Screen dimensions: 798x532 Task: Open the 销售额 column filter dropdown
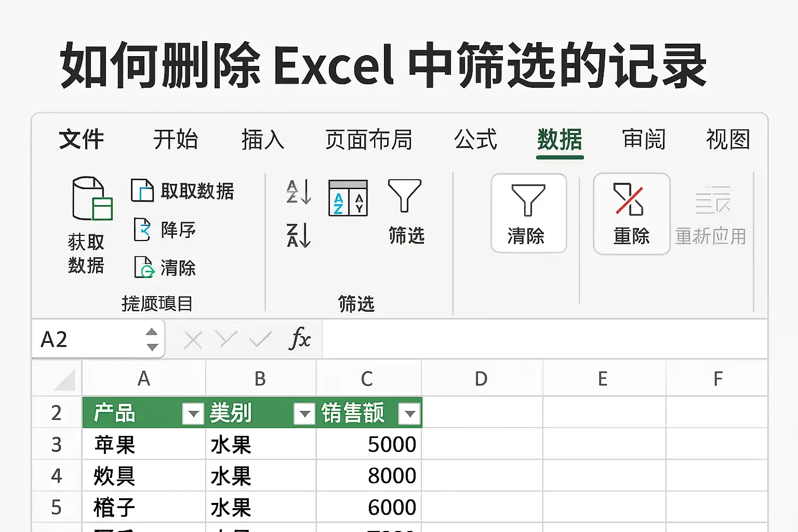409,414
